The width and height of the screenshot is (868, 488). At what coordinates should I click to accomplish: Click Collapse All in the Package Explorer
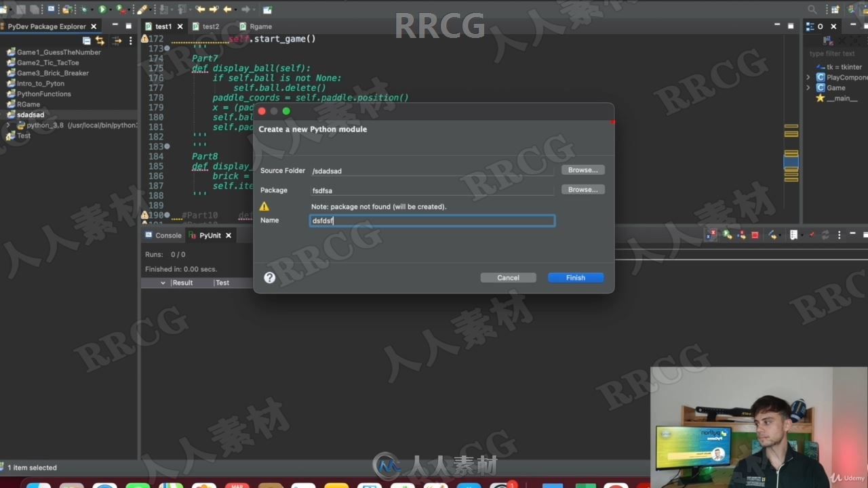point(87,41)
